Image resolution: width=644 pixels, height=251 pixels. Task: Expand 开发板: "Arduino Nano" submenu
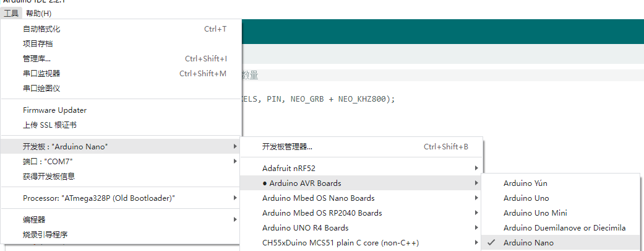121,146
